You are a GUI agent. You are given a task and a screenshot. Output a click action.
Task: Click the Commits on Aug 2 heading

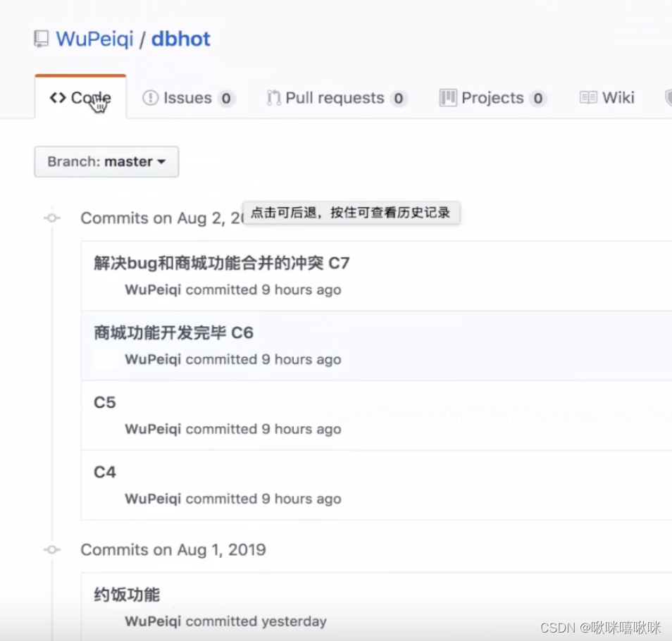tap(162, 218)
